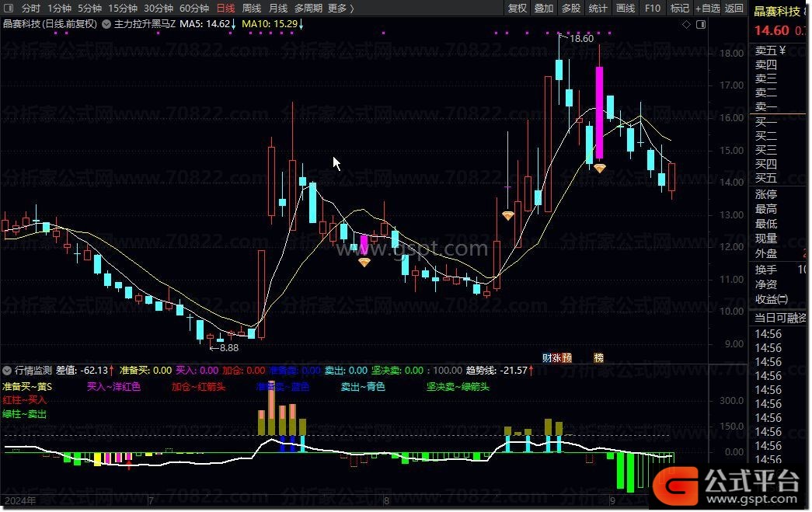Click the 卖五 row in order book
This screenshot has width=812, height=512.
[x=779, y=51]
